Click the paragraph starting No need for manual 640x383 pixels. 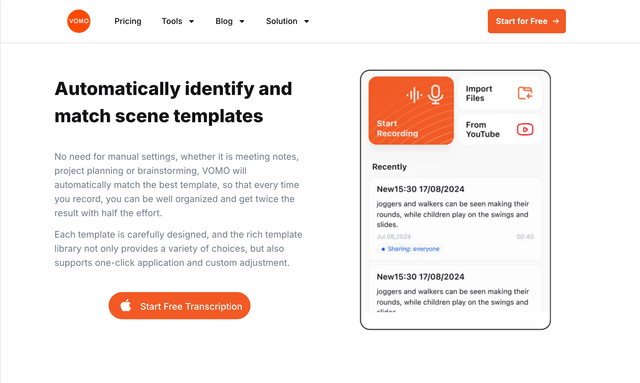pyautogui.click(x=177, y=185)
